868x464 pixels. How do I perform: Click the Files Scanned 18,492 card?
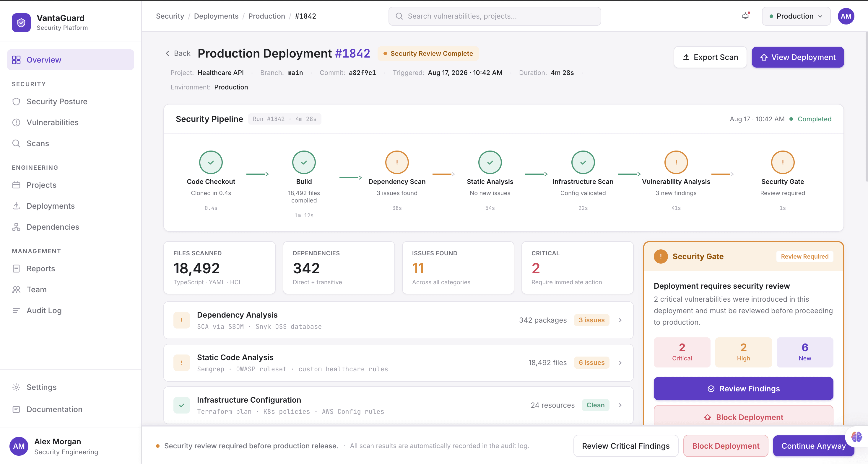219,268
